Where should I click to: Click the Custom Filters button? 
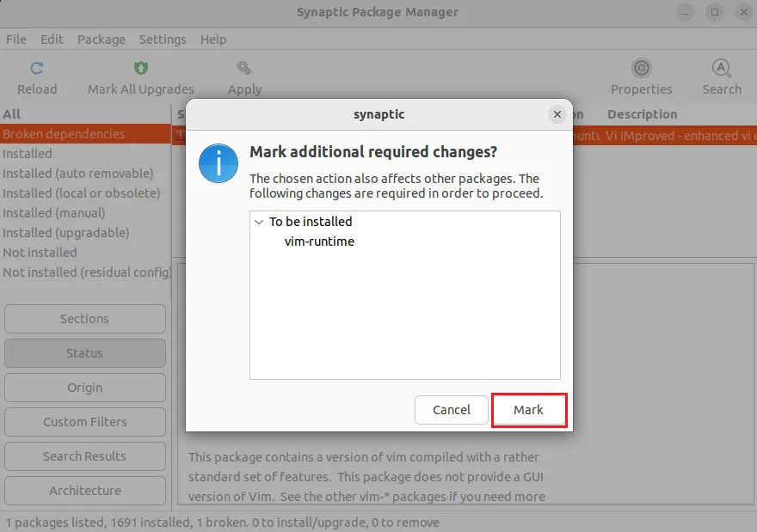click(85, 422)
